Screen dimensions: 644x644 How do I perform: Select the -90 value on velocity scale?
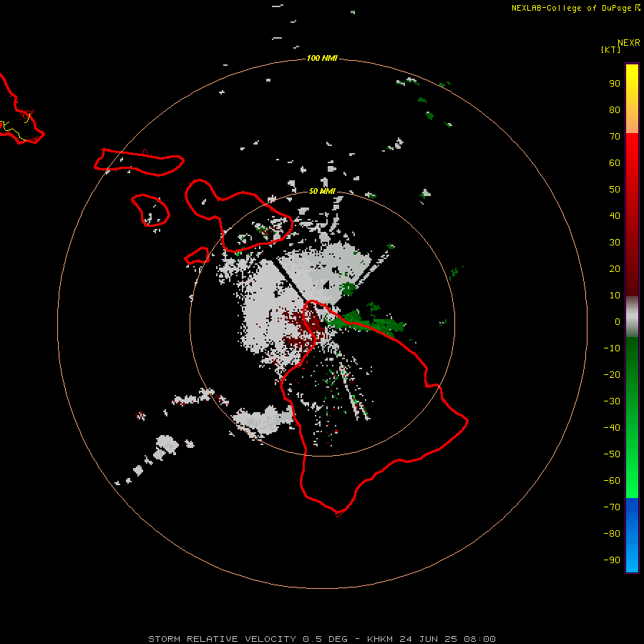coord(612,560)
